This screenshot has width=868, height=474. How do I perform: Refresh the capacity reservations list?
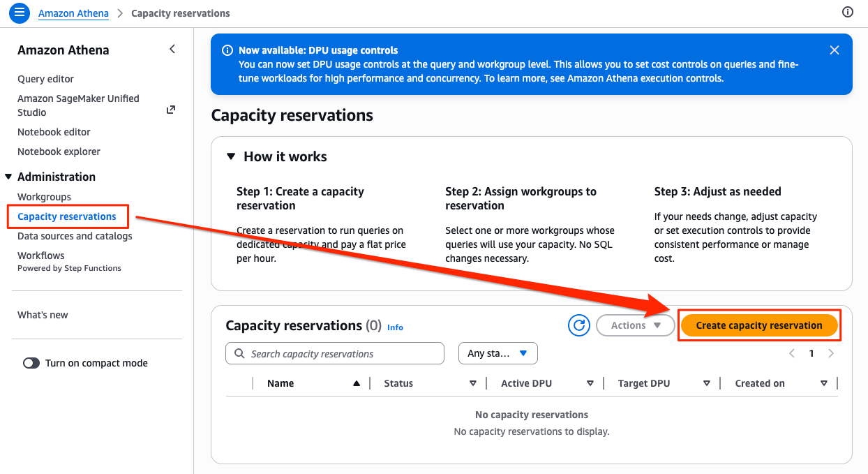click(x=579, y=325)
